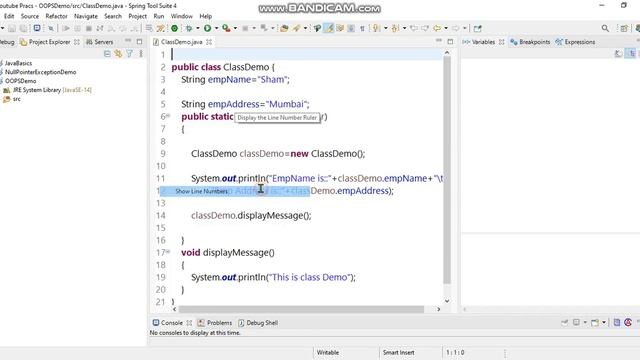
Task: Open the Window menu
Action: click(182, 16)
